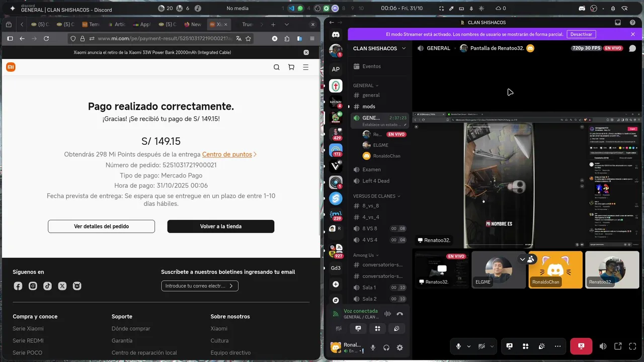This screenshot has height=362, width=644.
Task: Click Desactivar streamer mode button
Action: point(581,34)
